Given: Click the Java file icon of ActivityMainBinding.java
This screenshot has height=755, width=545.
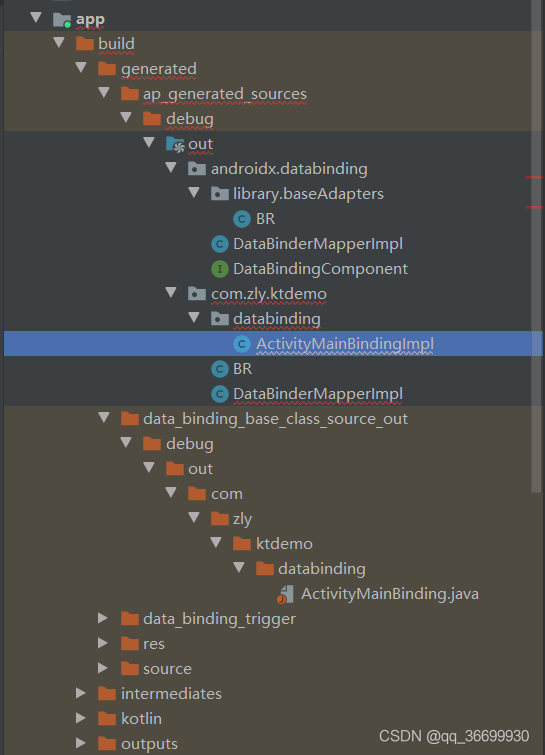Looking at the screenshot, I should (x=285, y=594).
